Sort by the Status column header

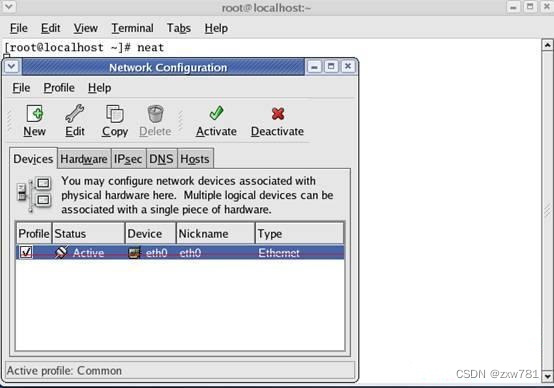pos(88,234)
